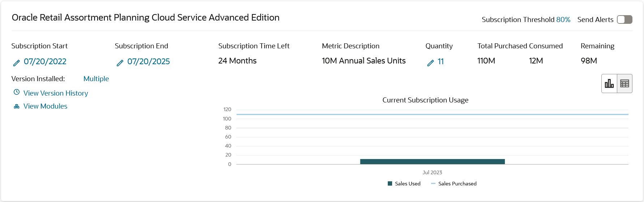Click the Sales Purchased line in chart
The width and height of the screenshot is (644, 202).
(x=432, y=114)
